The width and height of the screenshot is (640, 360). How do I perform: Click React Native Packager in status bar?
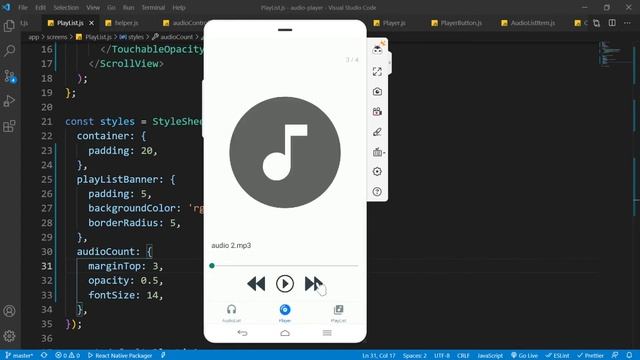point(120,356)
